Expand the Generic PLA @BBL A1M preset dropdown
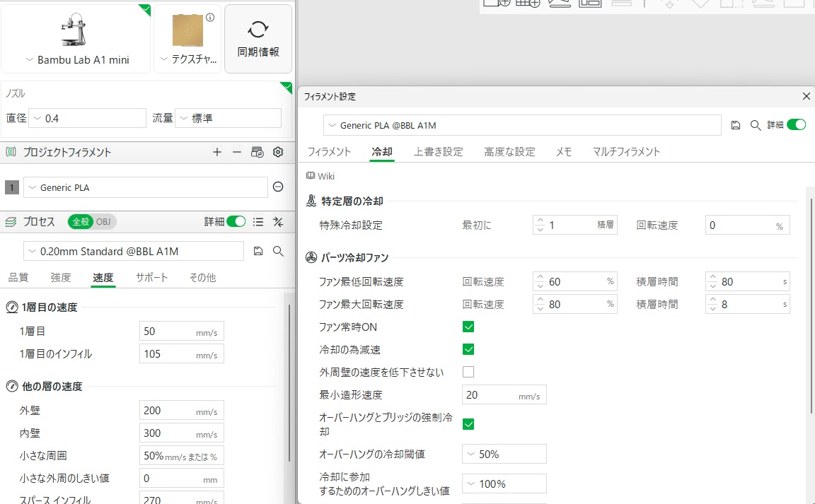 522,125
